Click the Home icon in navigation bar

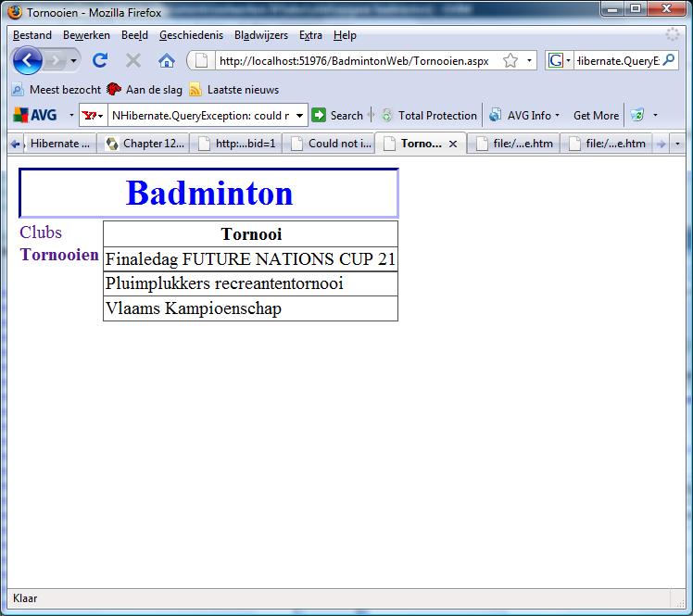(x=167, y=61)
